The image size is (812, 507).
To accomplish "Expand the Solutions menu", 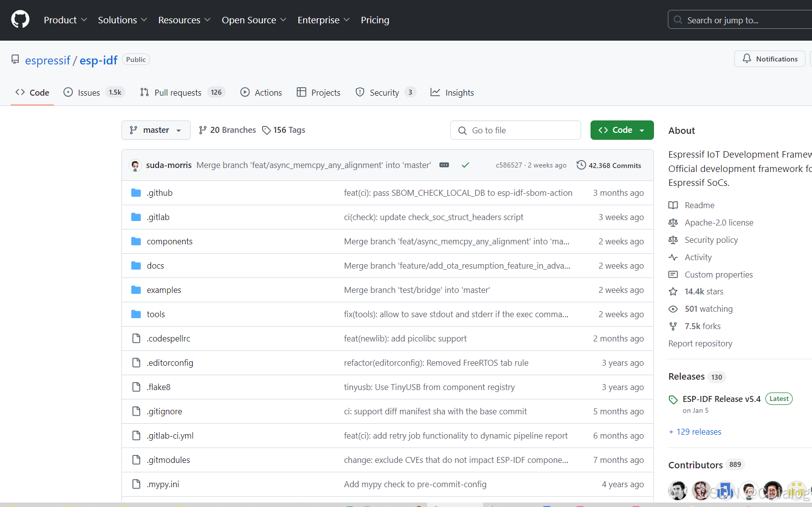I will pyautogui.click(x=122, y=20).
